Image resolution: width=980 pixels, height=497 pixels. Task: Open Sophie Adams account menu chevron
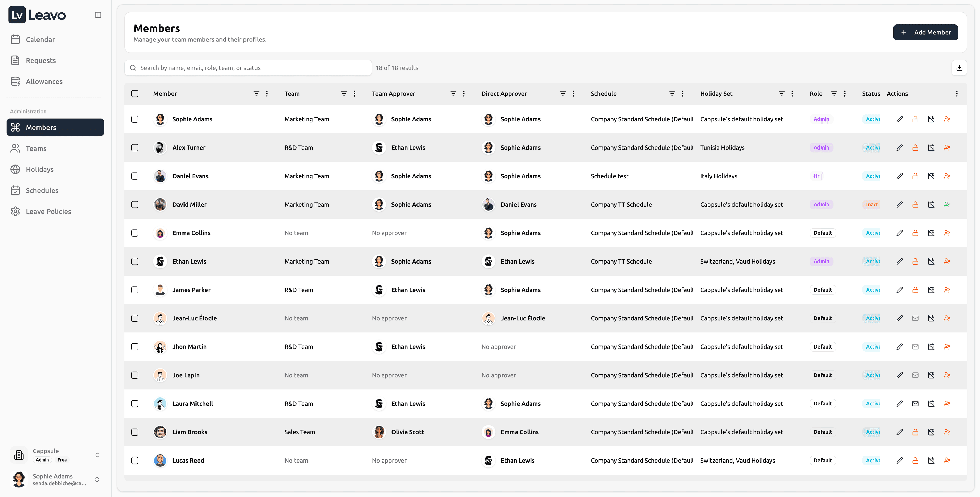click(x=97, y=479)
